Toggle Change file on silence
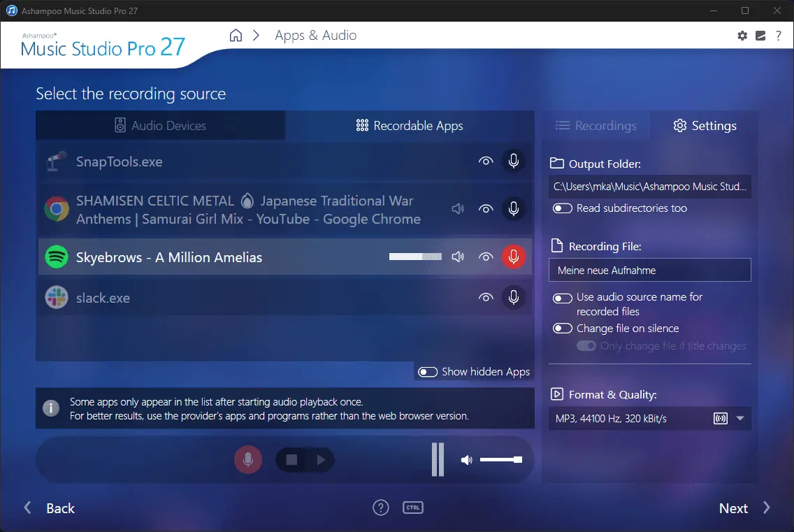Image resolution: width=794 pixels, height=532 pixels. click(x=562, y=329)
